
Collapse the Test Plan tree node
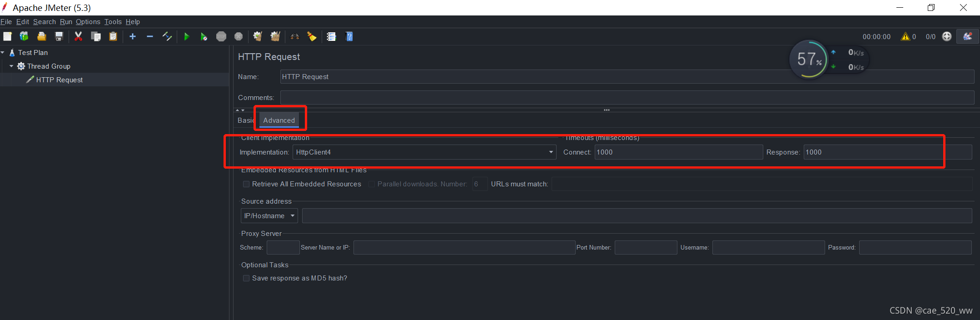3,53
